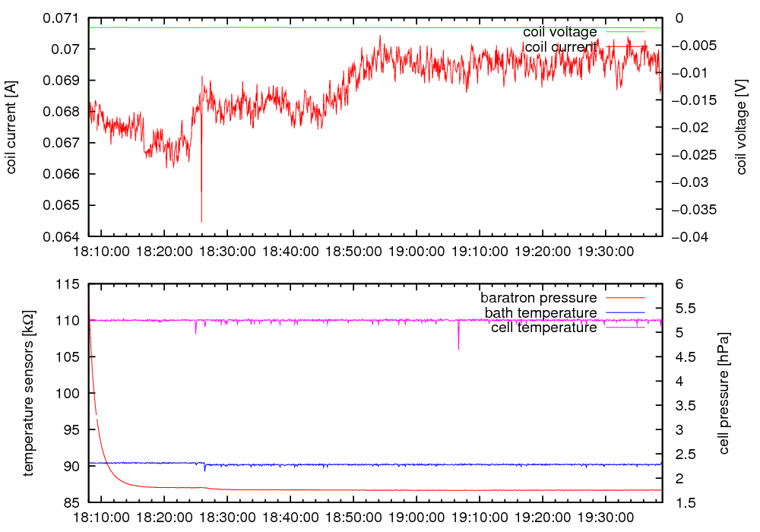Click the "cell temperature" legend label
This screenshot has height=532, width=760.
pyautogui.click(x=543, y=328)
